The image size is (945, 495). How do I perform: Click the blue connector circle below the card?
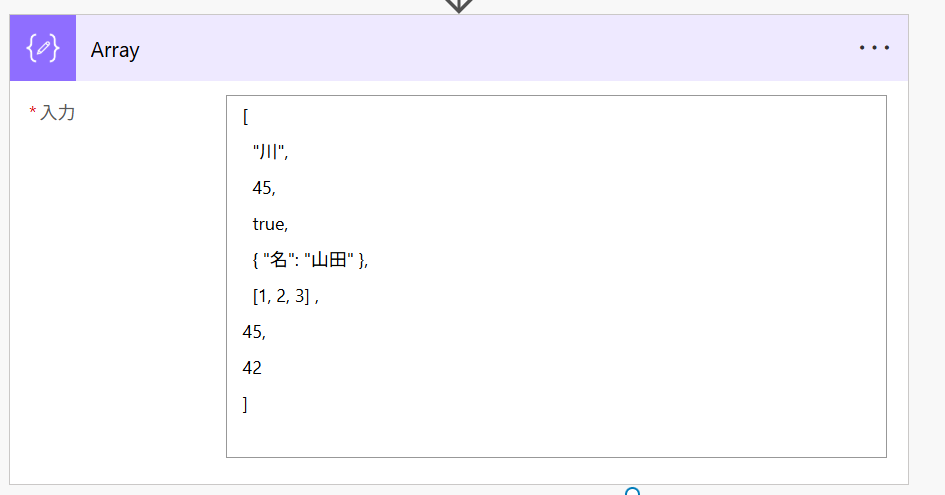[632, 491]
